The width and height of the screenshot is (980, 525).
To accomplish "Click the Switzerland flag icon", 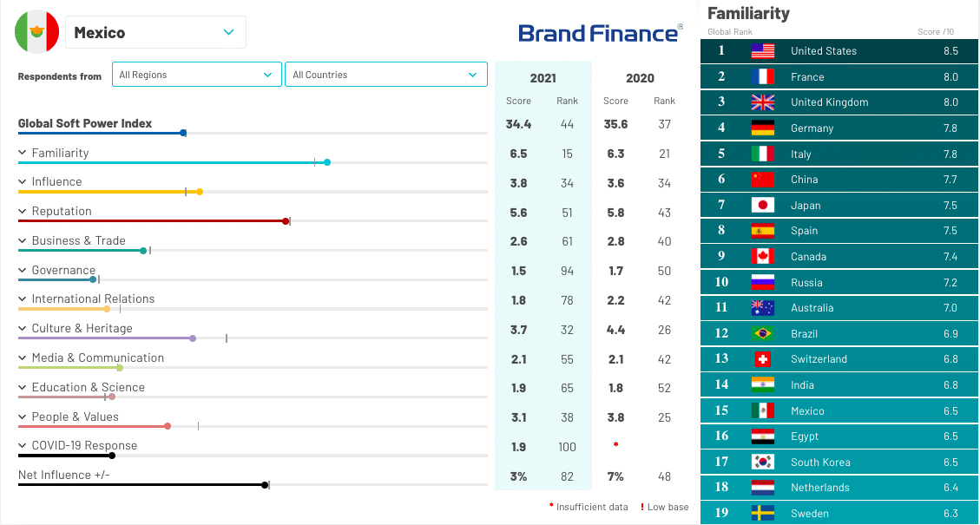I will (x=762, y=359).
